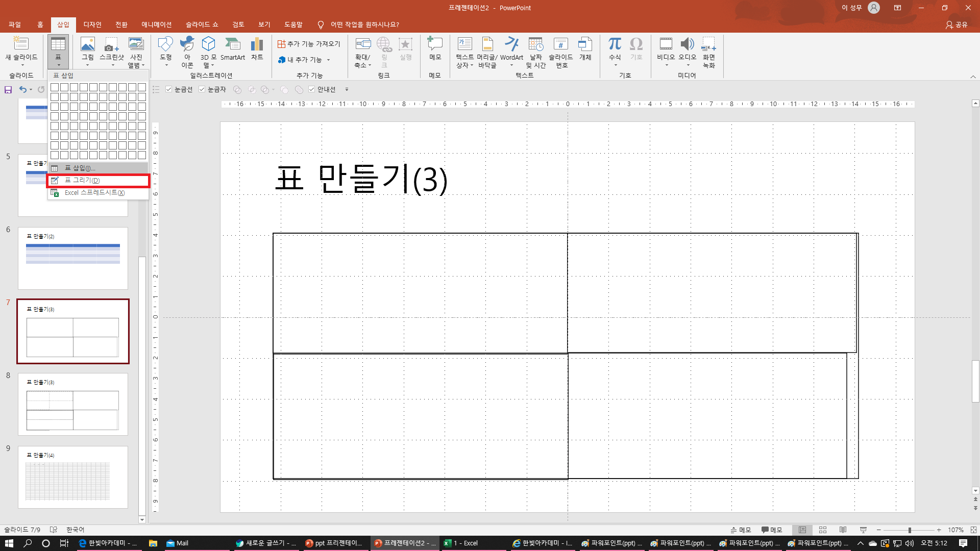Expand 내 추가 기능 dropdown
This screenshot has width=980, height=551.
328,60
